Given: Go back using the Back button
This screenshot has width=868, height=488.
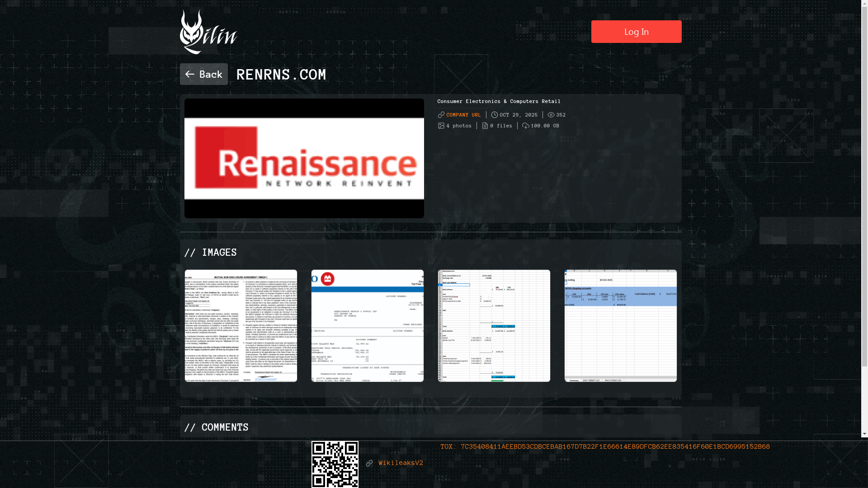Looking at the screenshot, I should click(x=204, y=74).
